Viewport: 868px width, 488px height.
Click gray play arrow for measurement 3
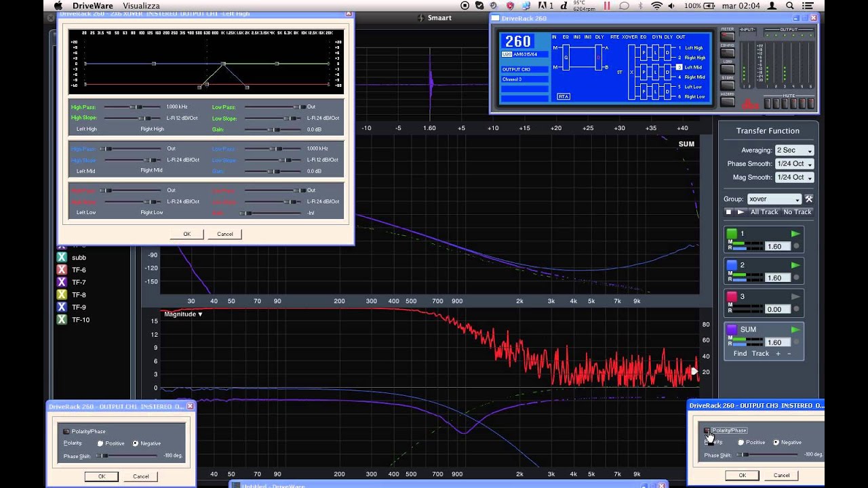tap(795, 297)
